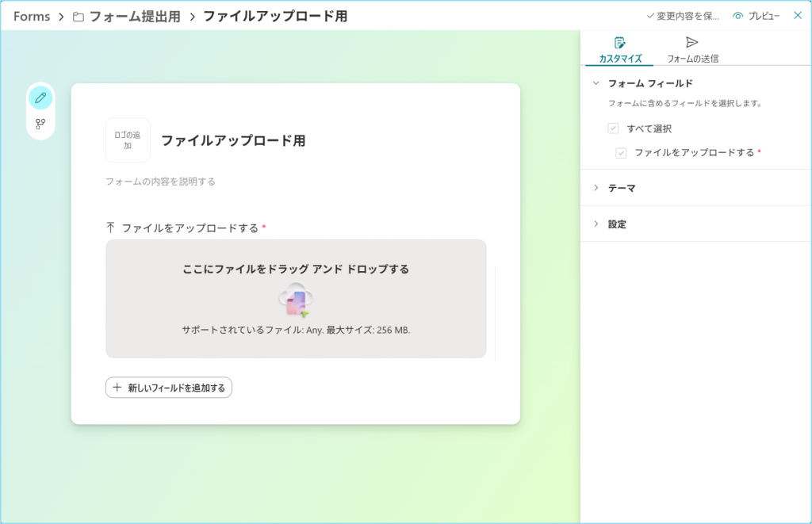Click the フォームの内容を説明する description field

click(x=160, y=182)
